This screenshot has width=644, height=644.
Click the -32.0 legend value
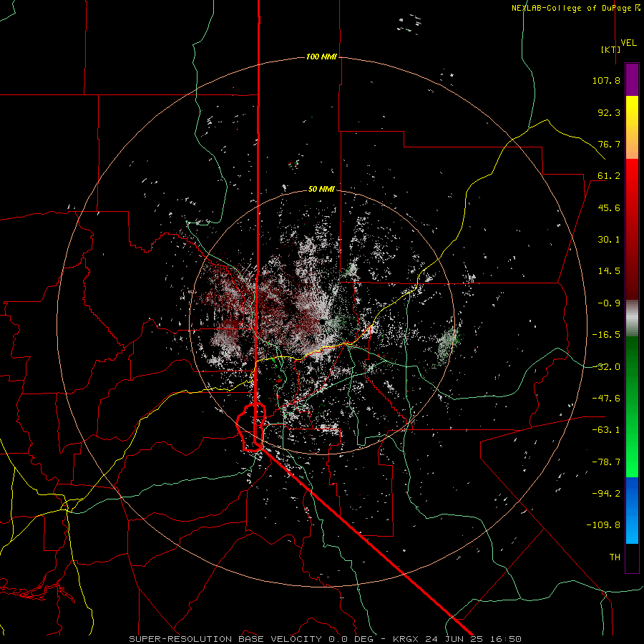pos(606,367)
